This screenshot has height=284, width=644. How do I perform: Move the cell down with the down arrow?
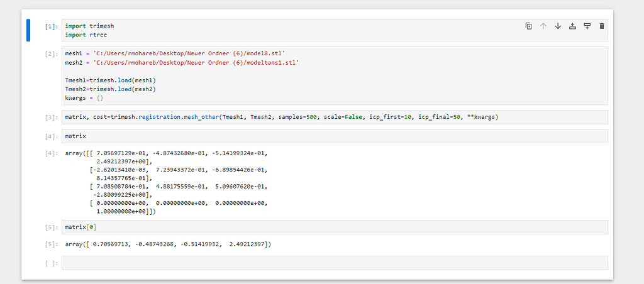tap(558, 26)
